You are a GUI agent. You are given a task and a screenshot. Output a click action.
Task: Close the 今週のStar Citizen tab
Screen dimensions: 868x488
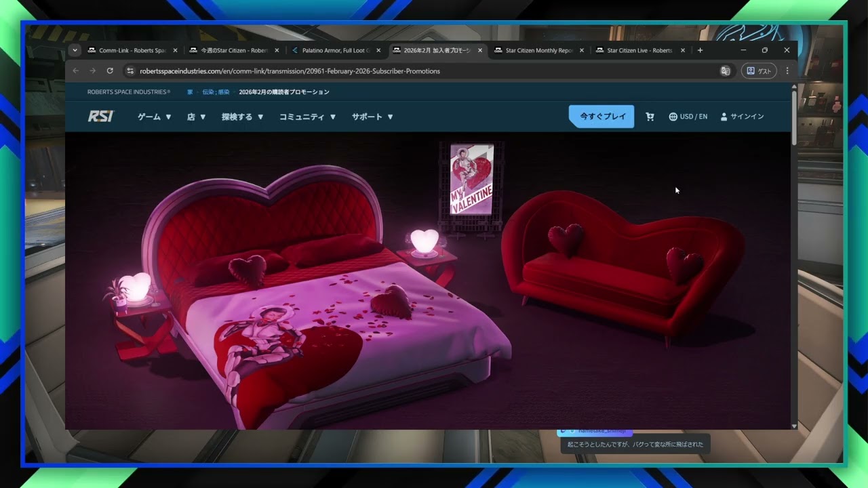[277, 50]
